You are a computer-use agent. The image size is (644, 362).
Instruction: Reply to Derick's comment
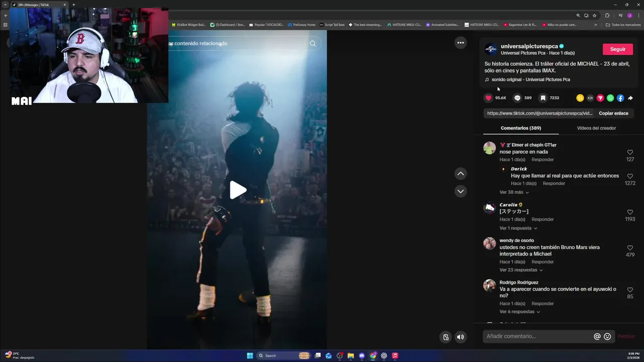click(554, 184)
